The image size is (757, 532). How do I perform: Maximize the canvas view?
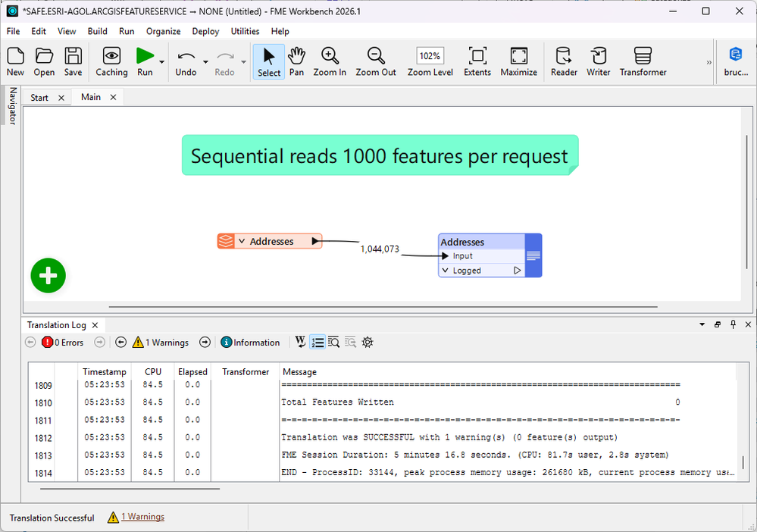[x=518, y=62]
